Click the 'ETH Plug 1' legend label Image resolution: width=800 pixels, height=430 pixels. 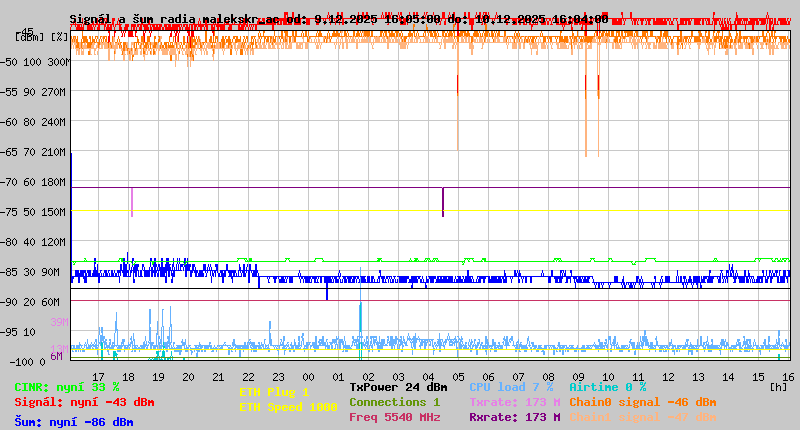pyautogui.click(x=274, y=392)
